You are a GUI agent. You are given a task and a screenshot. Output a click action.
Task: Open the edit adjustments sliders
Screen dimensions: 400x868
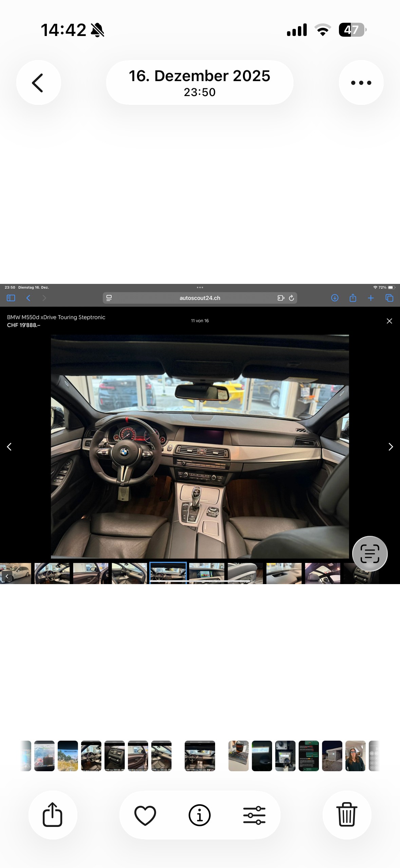(x=254, y=815)
